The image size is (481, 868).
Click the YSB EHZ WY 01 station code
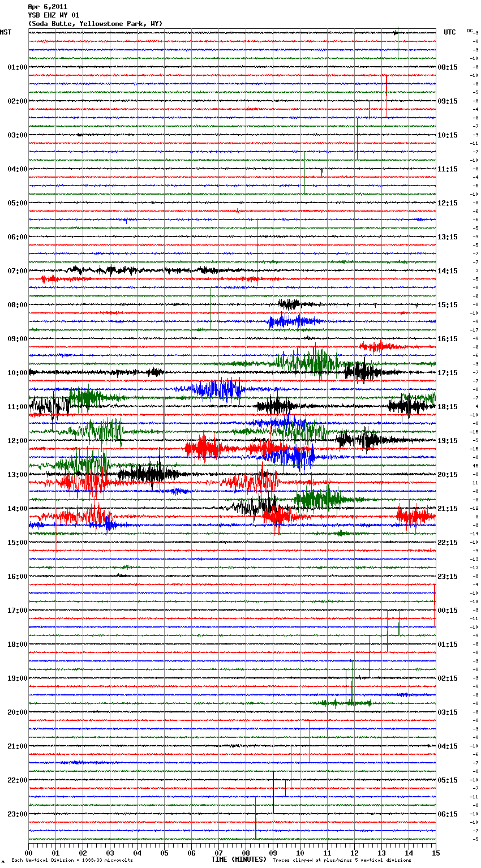coord(54,15)
